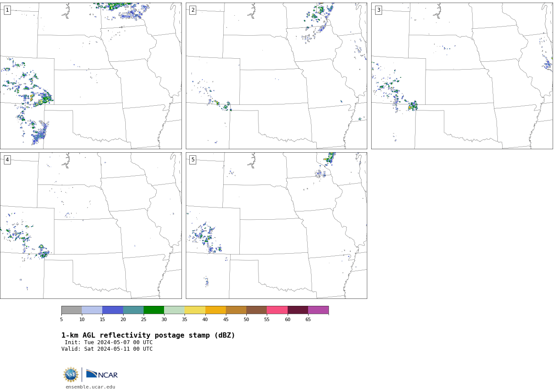Click the colorbar tick label 5
The width and height of the screenshot is (557, 392).
tap(61, 320)
